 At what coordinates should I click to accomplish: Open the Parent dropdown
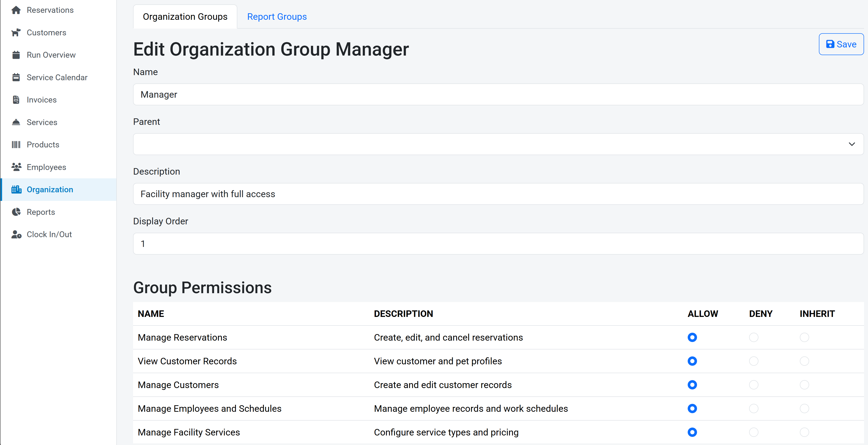point(498,144)
